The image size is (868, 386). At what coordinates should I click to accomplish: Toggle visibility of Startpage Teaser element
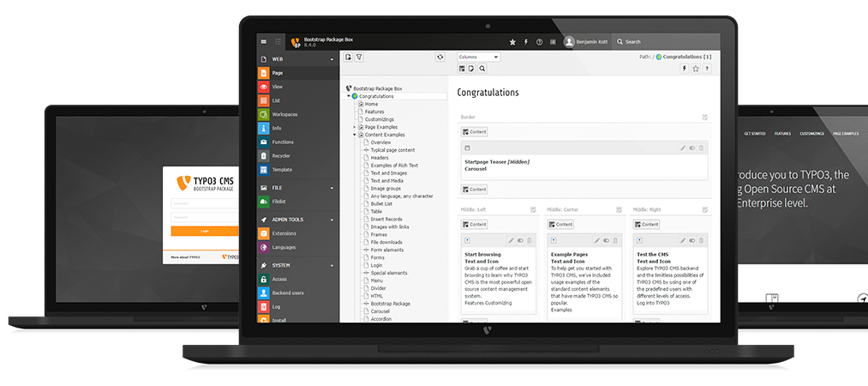692,148
